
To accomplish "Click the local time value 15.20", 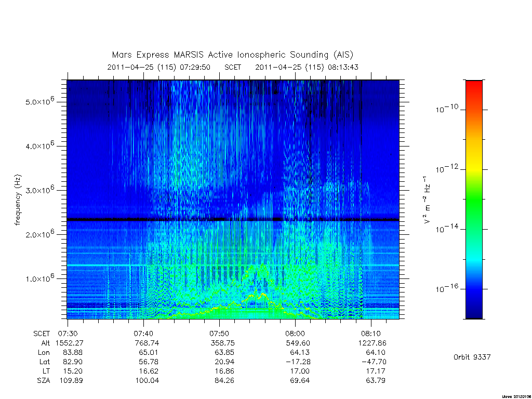I will 73,371.
